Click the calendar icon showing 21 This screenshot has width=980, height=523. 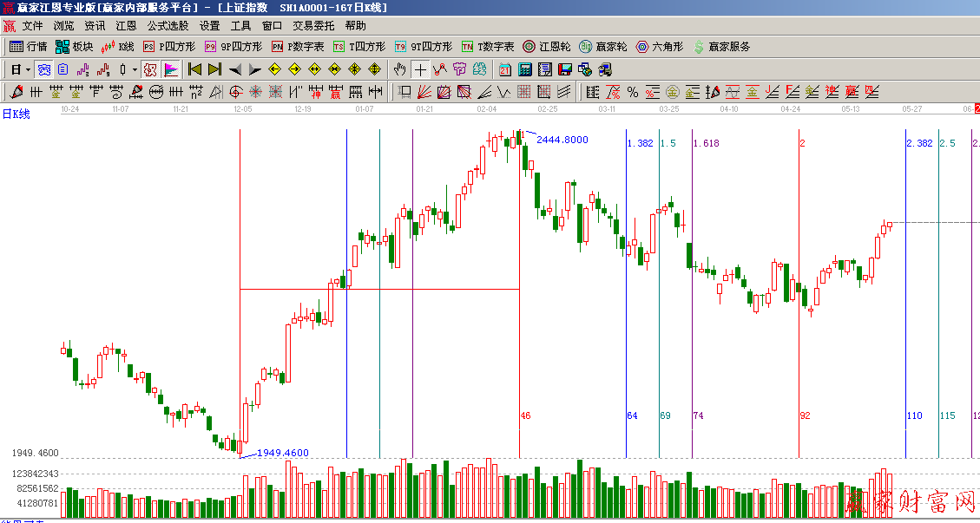pos(504,69)
